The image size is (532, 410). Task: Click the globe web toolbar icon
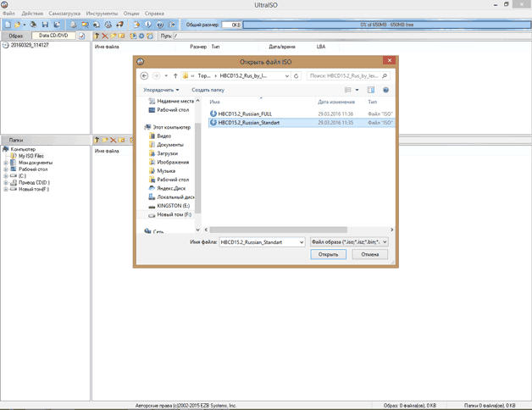(x=160, y=25)
